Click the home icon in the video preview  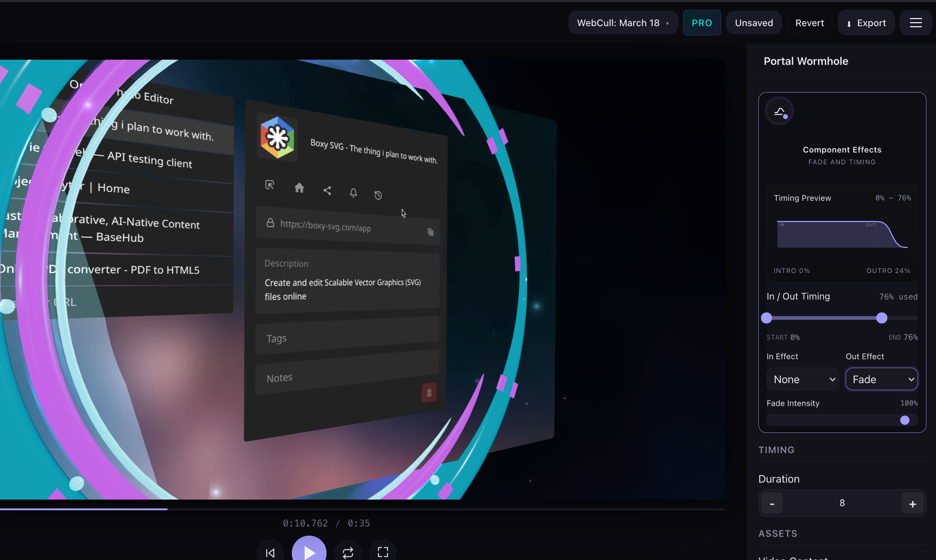click(x=299, y=188)
